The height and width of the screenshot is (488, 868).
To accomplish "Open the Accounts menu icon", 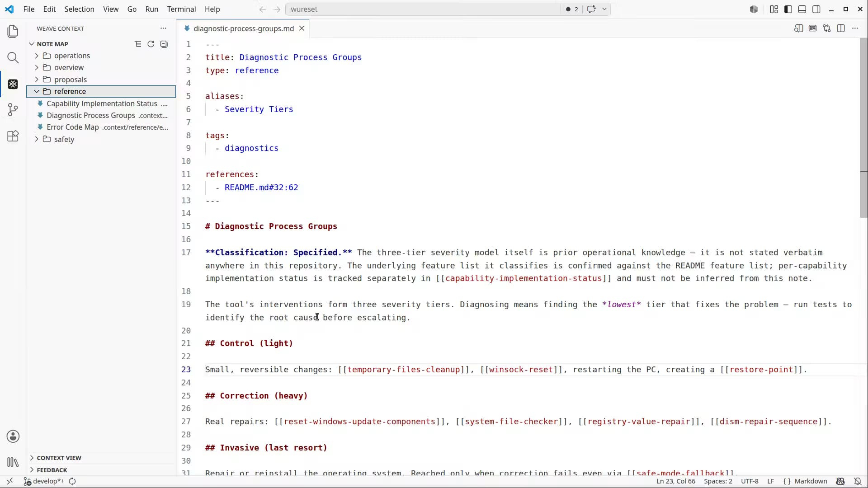I will point(13,436).
